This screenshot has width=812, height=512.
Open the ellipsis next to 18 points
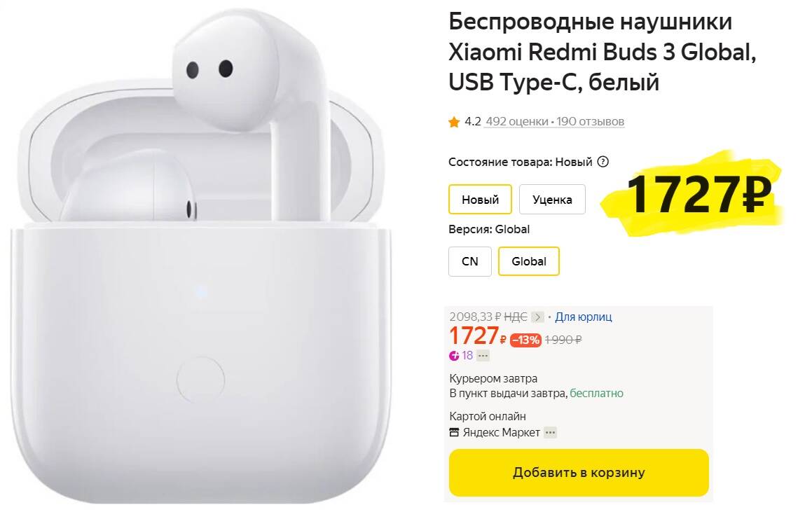click(483, 356)
